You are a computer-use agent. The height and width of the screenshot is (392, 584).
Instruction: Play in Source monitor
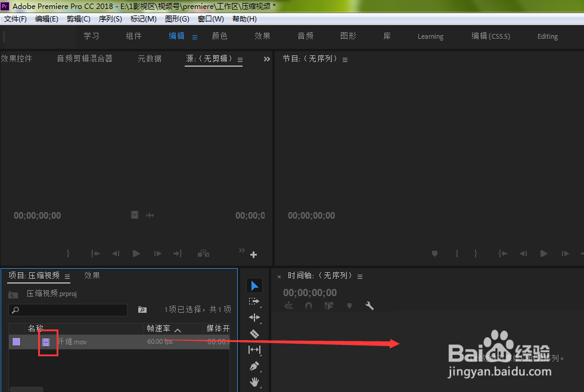pos(136,254)
